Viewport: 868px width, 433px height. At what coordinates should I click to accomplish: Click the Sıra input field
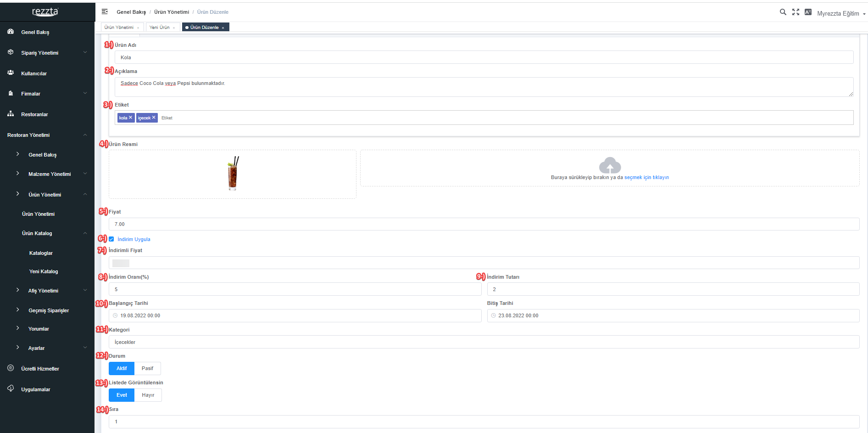[x=484, y=422]
